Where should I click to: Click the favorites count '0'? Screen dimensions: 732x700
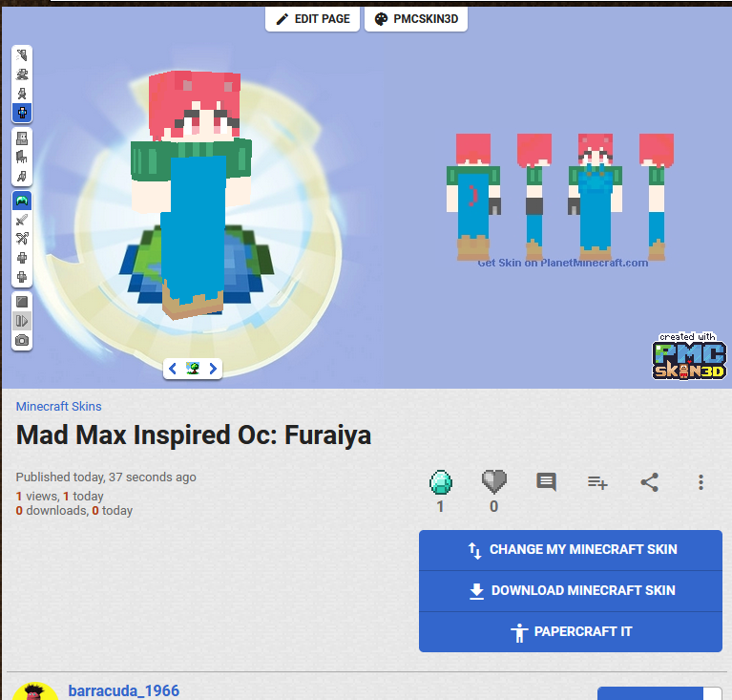coord(494,506)
